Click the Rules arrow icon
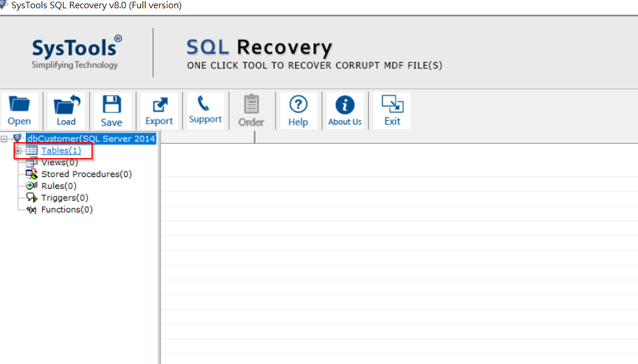This screenshot has height=364, width=638. (x=32, y=186)
